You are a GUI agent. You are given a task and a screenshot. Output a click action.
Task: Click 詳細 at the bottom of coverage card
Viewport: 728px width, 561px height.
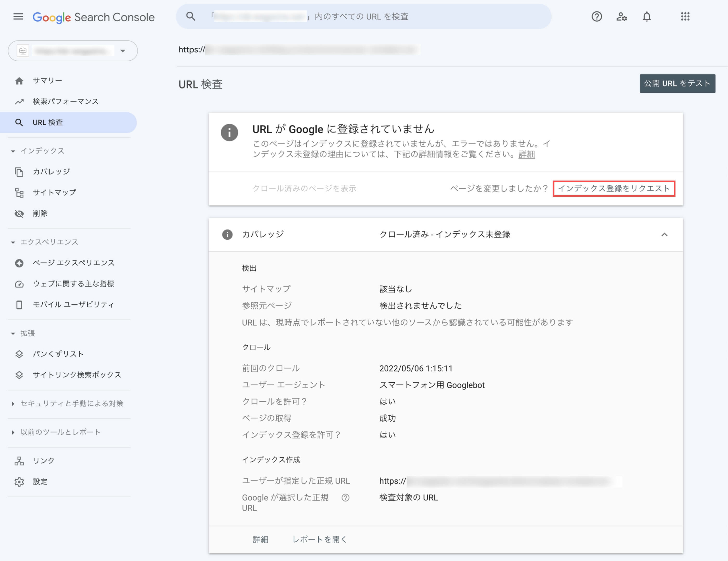pos(260,540)
